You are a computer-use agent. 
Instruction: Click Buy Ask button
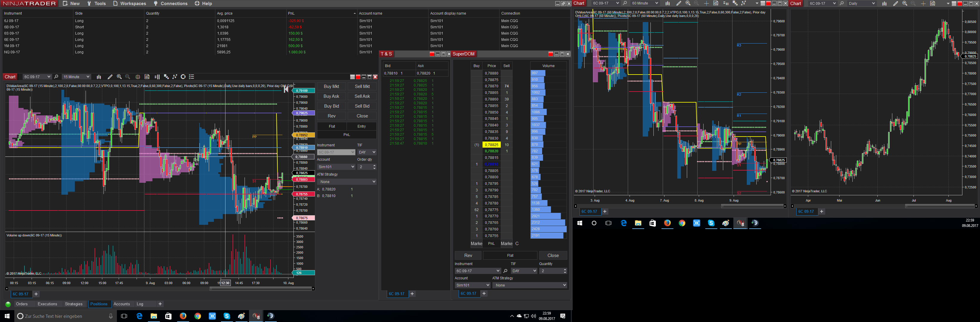[x=331, y=97]
